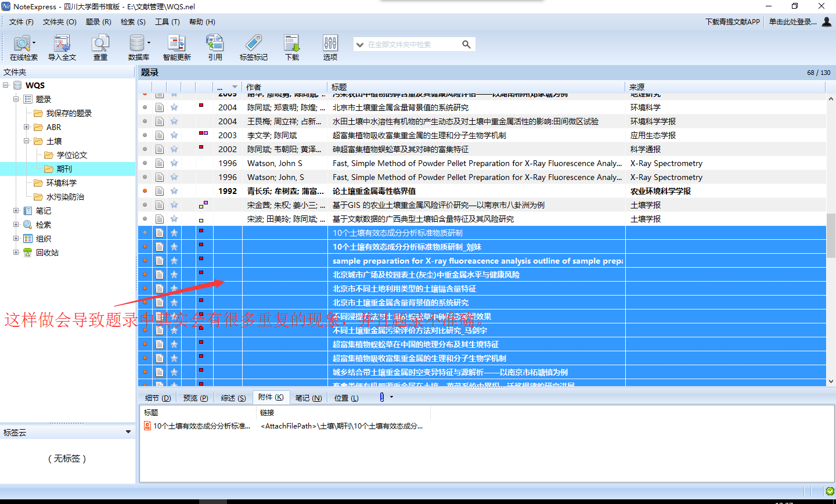The width and height of the screenshot is (836, 504).
Task: Expand the 笔记 tree node
Action: [16, 211]
